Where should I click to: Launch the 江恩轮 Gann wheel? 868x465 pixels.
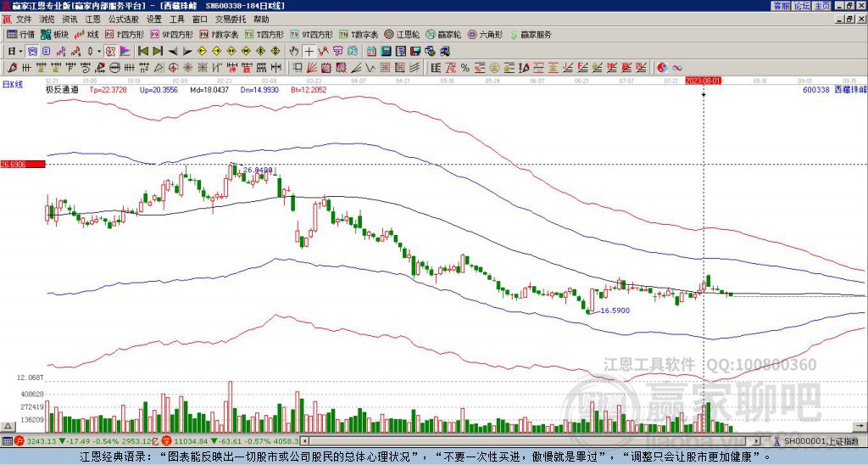click(x=402, y=34)
